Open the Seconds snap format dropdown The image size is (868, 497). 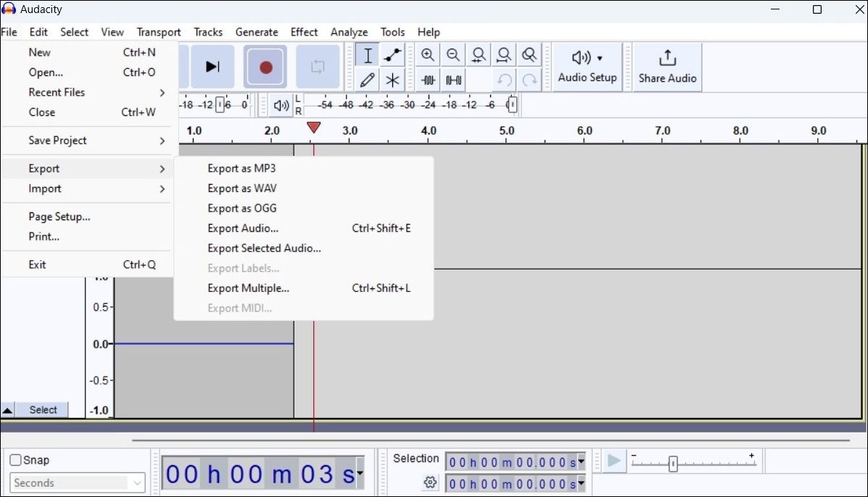(x=76, y=483)
